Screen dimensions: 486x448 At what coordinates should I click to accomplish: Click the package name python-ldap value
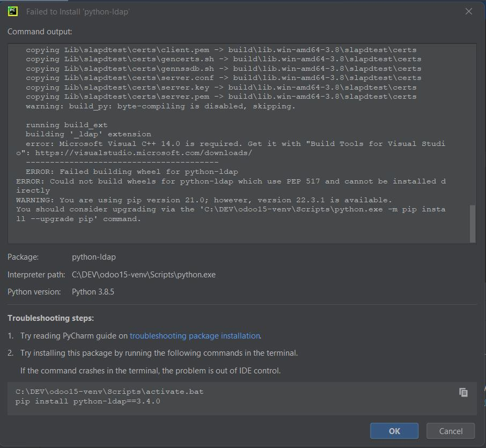[x=94, y=257]
